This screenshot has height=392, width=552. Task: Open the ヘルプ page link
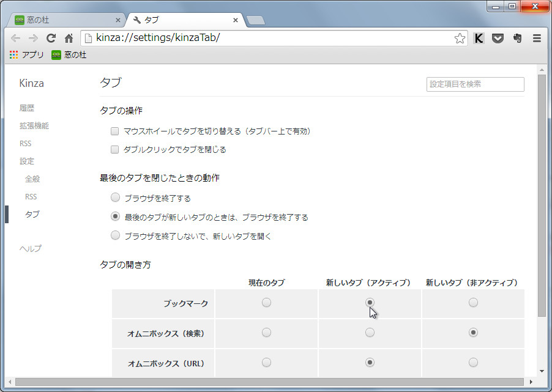30,249
